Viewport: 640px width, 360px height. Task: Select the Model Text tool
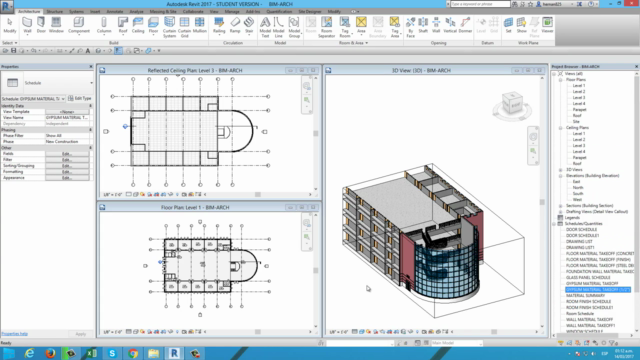pos(265,27)
